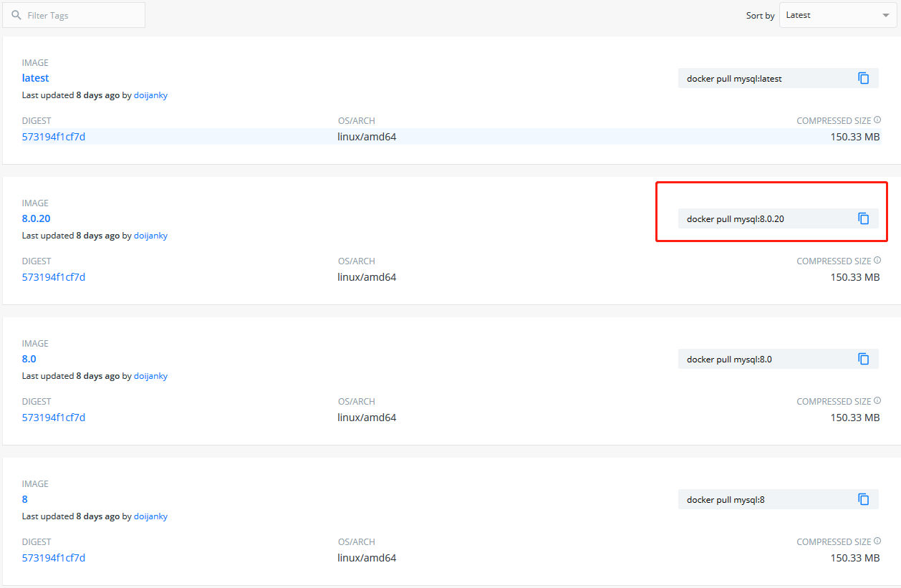Open the 8.0 image tag link
The image size is (901, 588).
[29, 359]
